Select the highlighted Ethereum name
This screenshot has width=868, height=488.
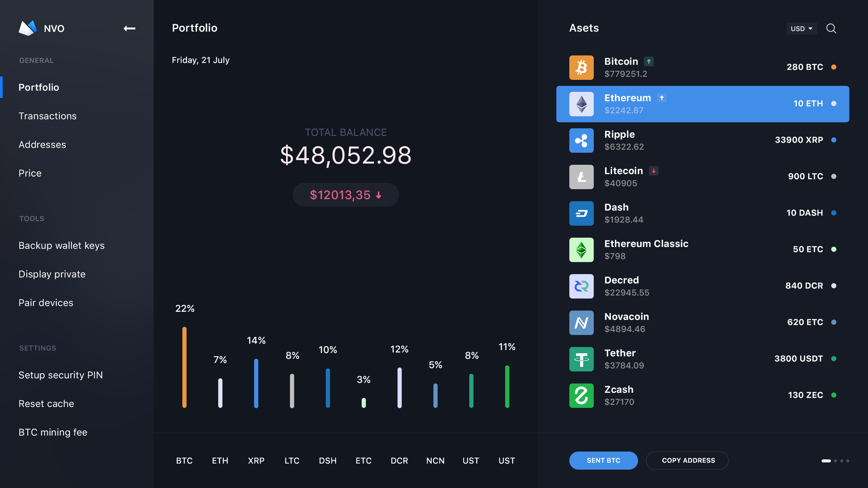point(627,98)
